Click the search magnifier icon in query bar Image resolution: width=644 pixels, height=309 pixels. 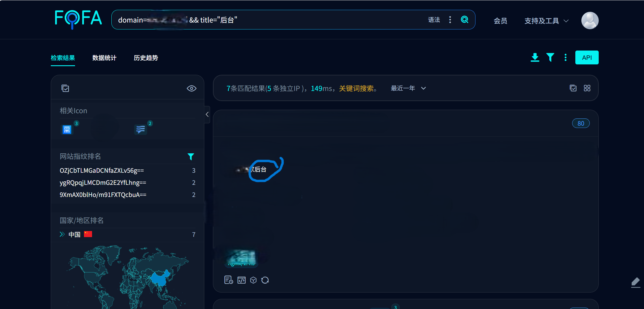tap(465, 20)
